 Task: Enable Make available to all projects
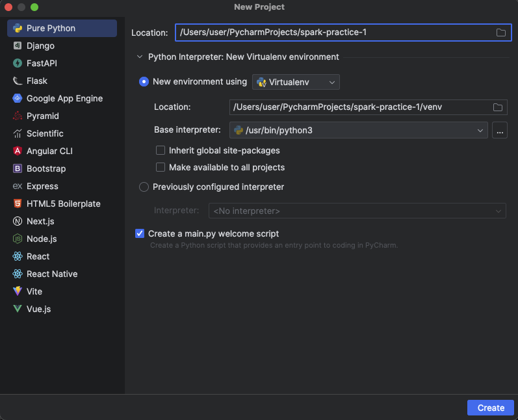point(161,167)
